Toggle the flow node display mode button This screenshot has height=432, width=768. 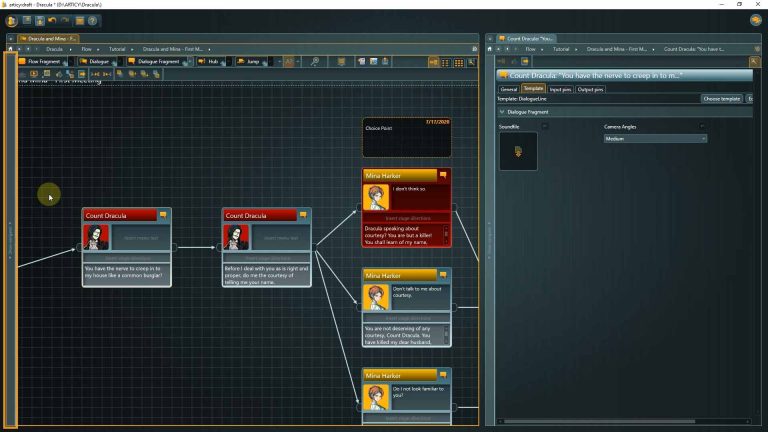point(433,62)
